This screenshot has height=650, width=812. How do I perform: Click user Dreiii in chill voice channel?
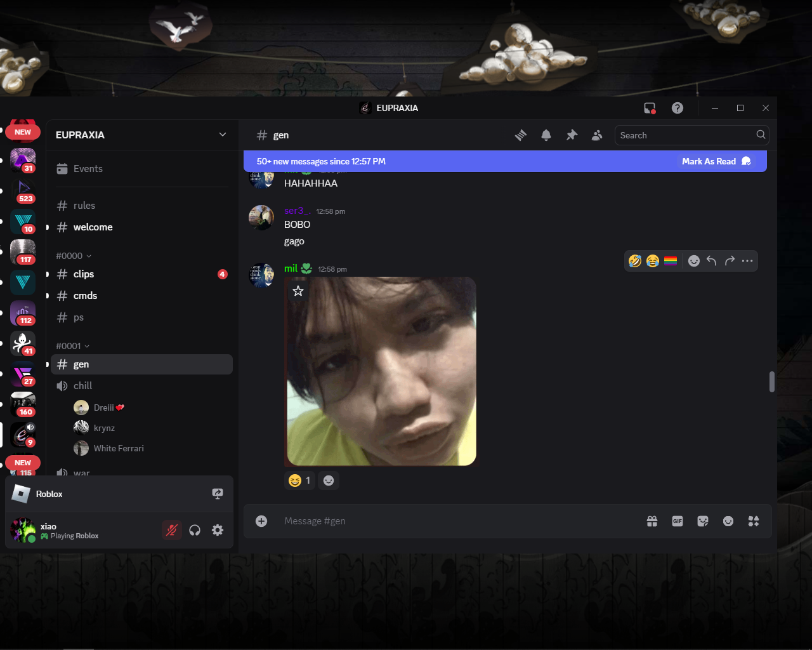151,408
